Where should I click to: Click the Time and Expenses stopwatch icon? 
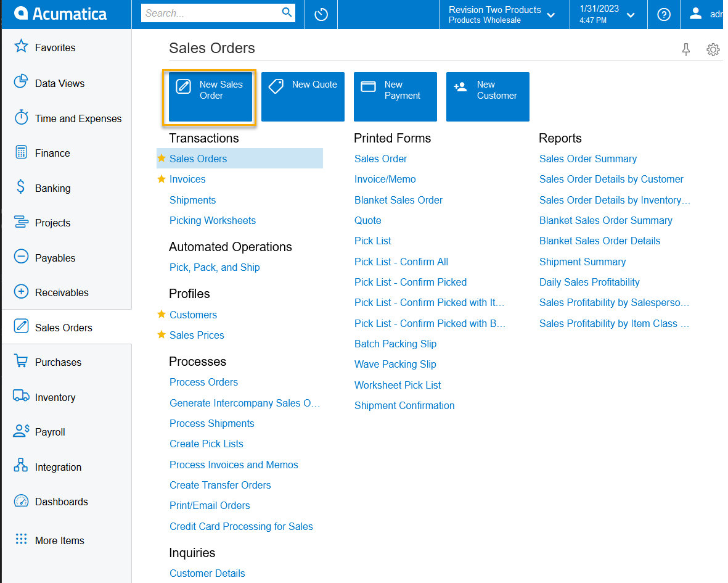pyautogui.click(x=21, y=117)
